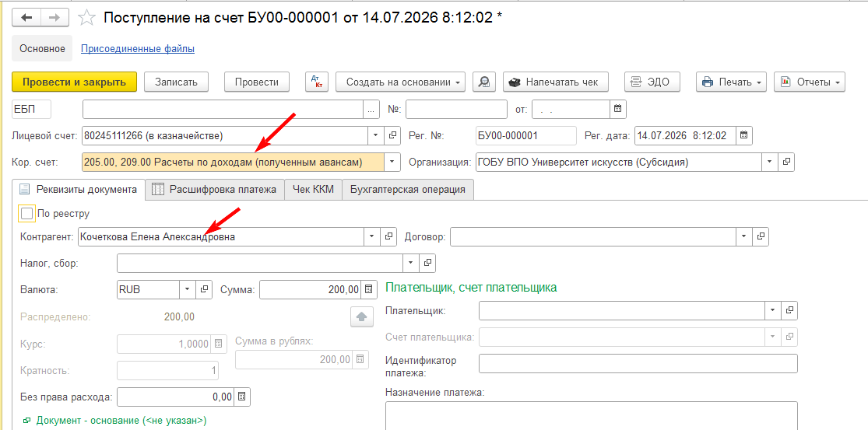Expand the Печать dropdown menu
Image resolution: width=868 pixels, height=430 pixels.
pyautogui.click(x=733, y=82)
